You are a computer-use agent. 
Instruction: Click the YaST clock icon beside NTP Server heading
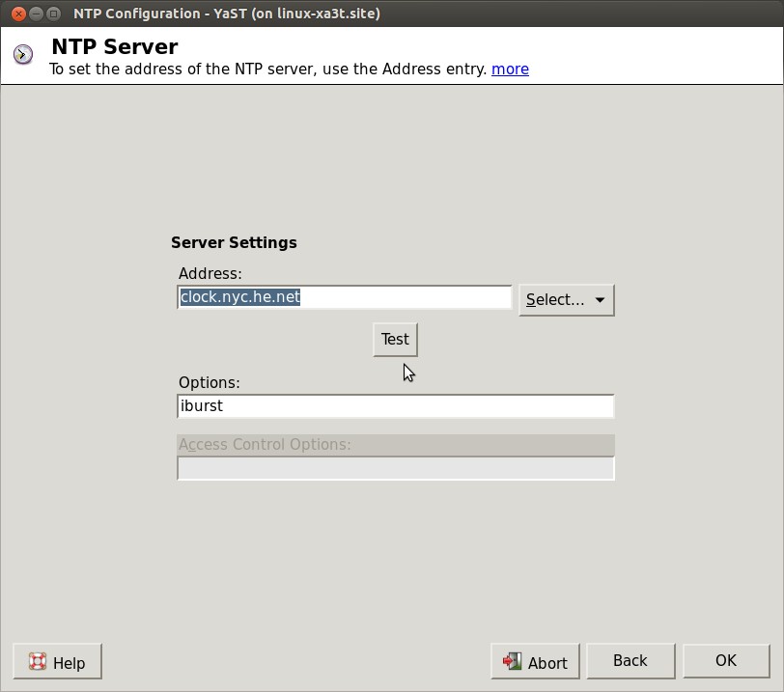pyautogui.click(x=23, y=54)
